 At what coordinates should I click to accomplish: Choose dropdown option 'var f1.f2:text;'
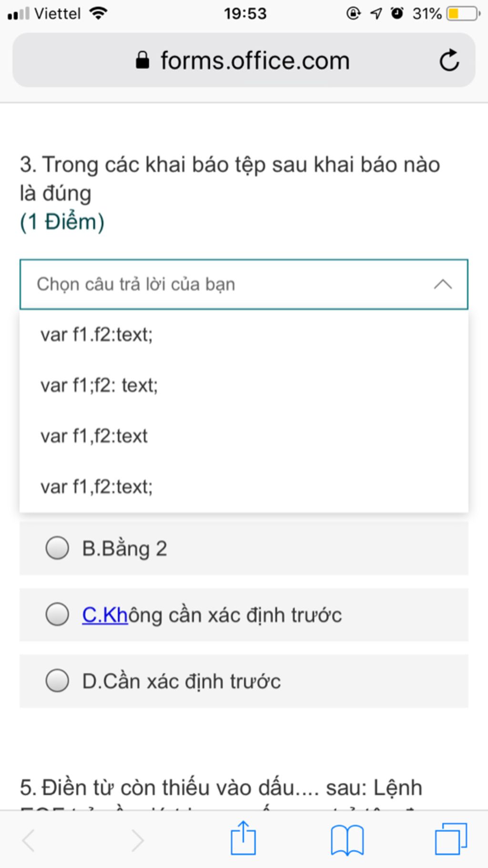[97, 335]
